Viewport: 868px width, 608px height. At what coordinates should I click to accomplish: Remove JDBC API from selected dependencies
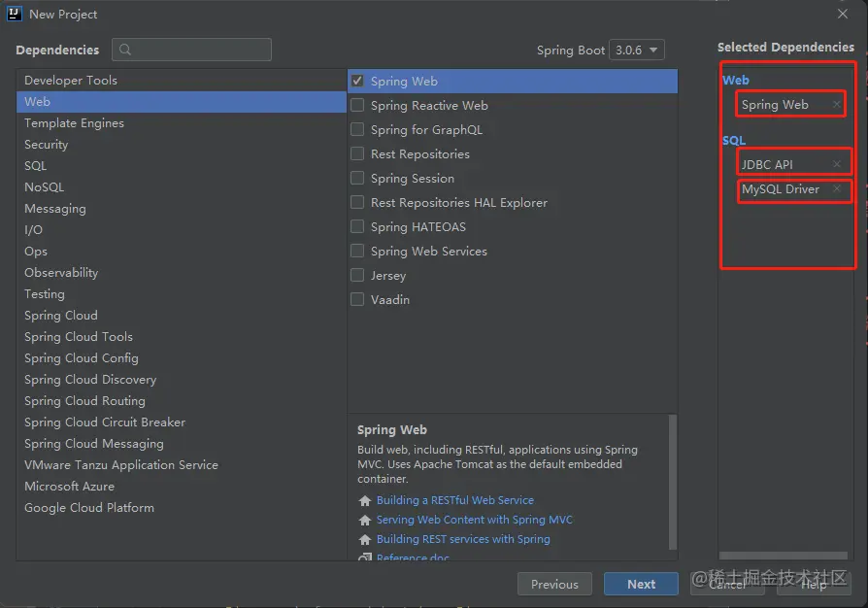pyautogui.click(x=837, y=164)
